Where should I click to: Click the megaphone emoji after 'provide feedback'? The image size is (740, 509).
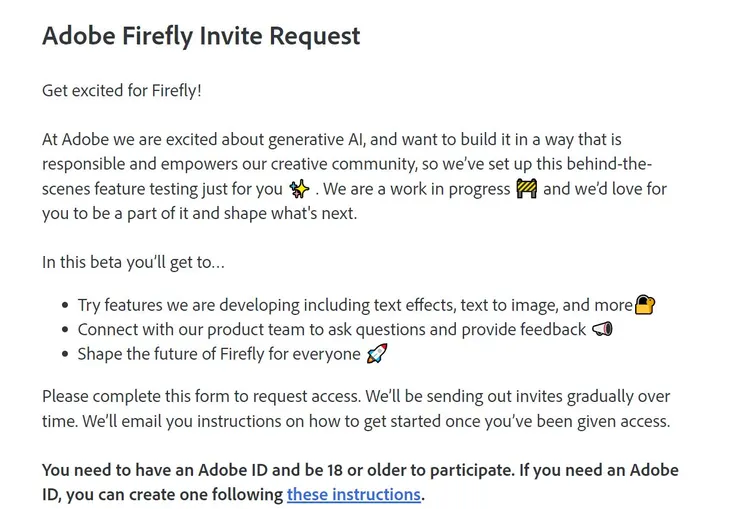point(602,329)
